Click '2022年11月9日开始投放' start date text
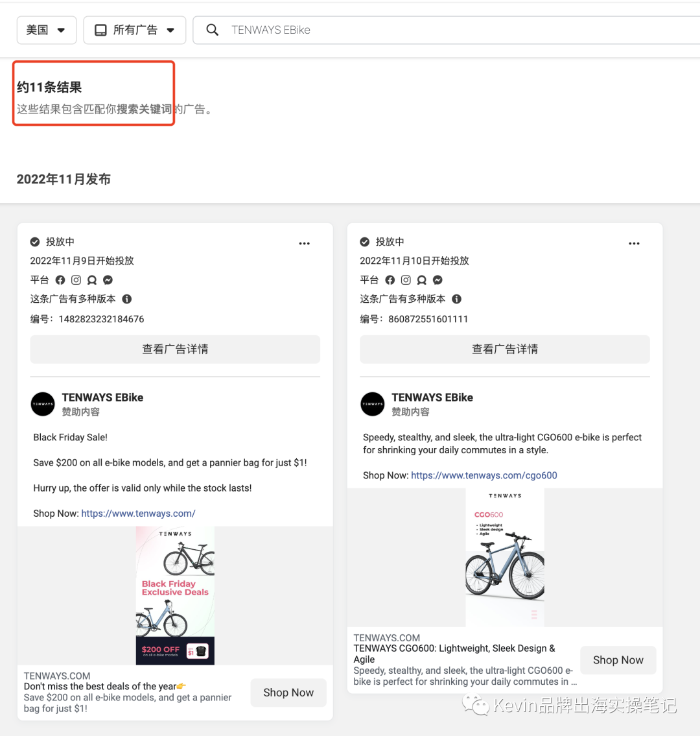 point(82,261)
